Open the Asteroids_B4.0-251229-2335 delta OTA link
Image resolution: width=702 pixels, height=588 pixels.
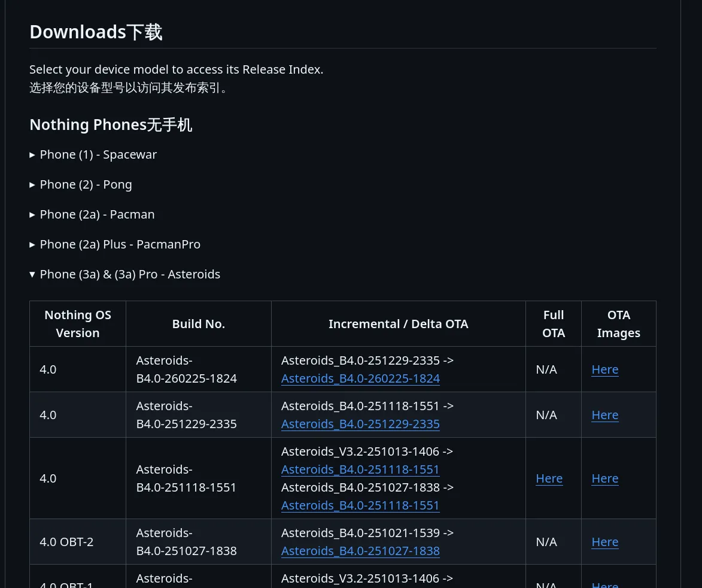(360, 424)
